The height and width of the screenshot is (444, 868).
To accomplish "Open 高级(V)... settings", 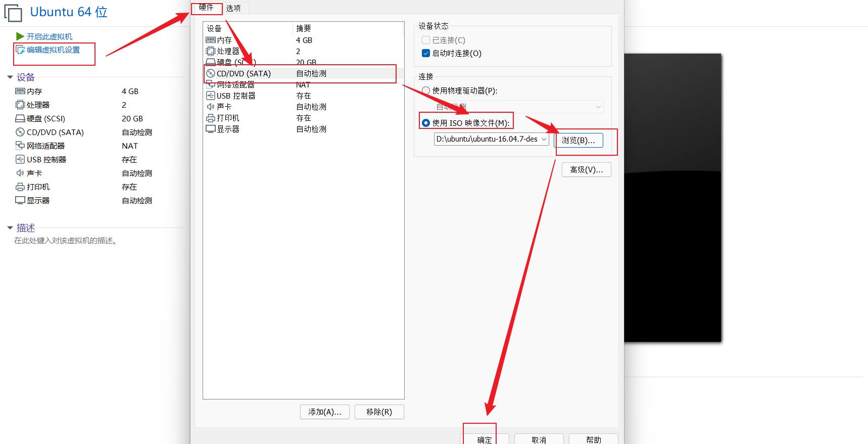I will (x=587, y=169).
